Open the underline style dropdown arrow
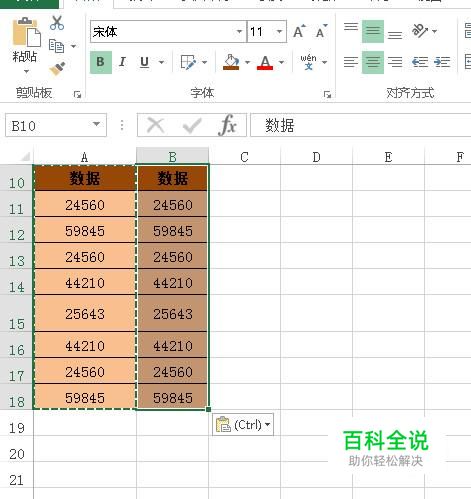 [x=161, y=62]
